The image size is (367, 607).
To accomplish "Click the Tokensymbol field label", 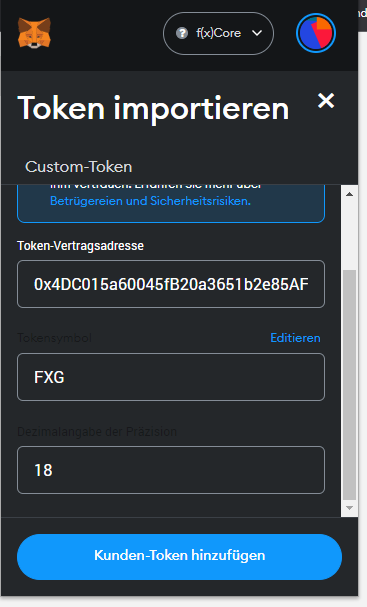I will click(55, 338).
